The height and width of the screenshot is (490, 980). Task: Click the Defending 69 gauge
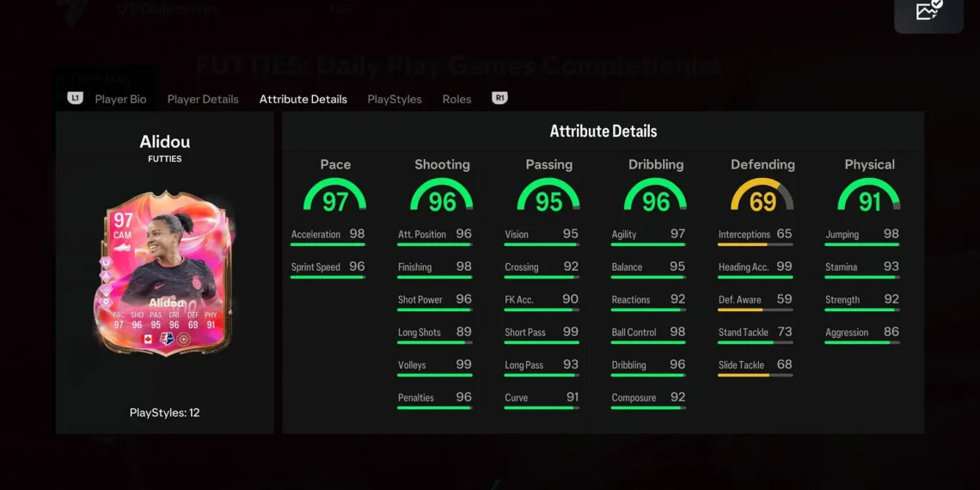click(762, 196)
